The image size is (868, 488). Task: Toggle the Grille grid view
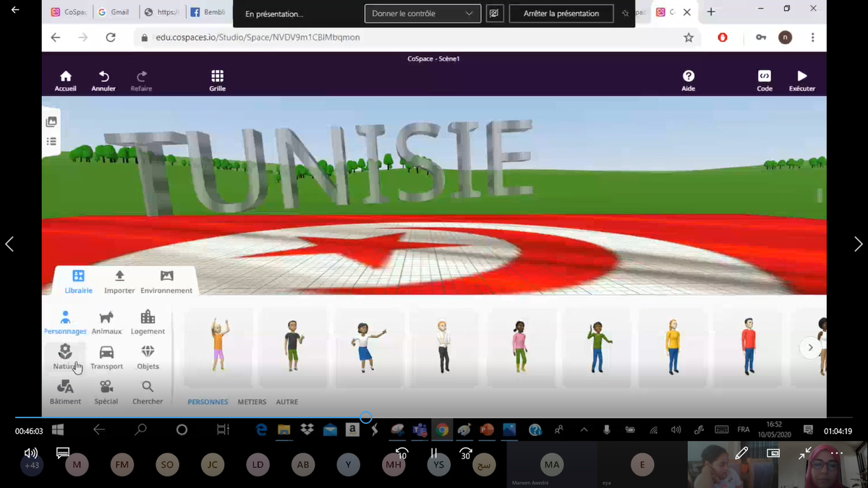(217, 80)
